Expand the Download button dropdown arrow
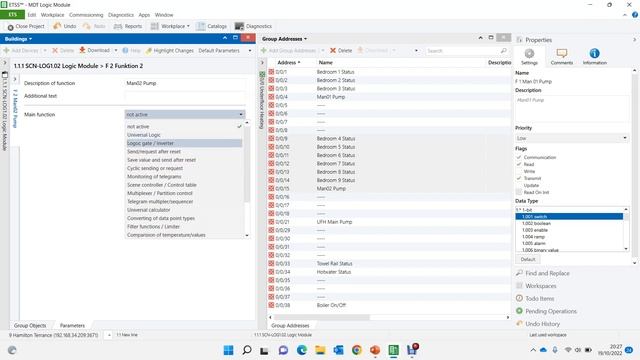 (116, 51)
